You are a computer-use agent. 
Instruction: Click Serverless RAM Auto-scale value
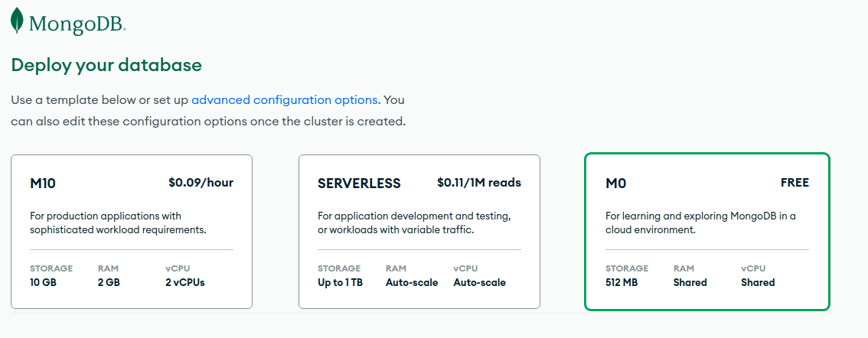tap(412, 282)
